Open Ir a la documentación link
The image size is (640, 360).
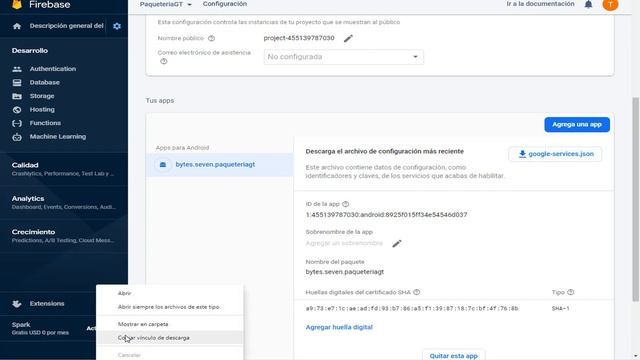[x=540, y=4]
